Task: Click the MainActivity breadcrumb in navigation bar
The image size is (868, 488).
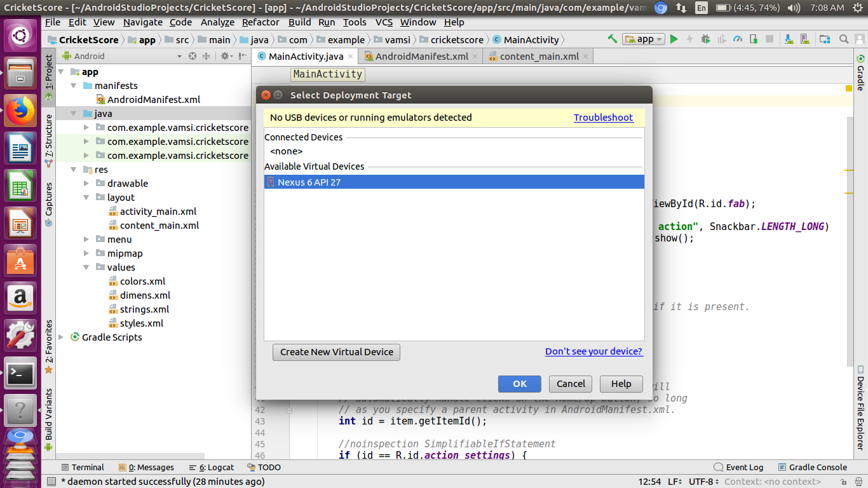Action: [526, 39]
